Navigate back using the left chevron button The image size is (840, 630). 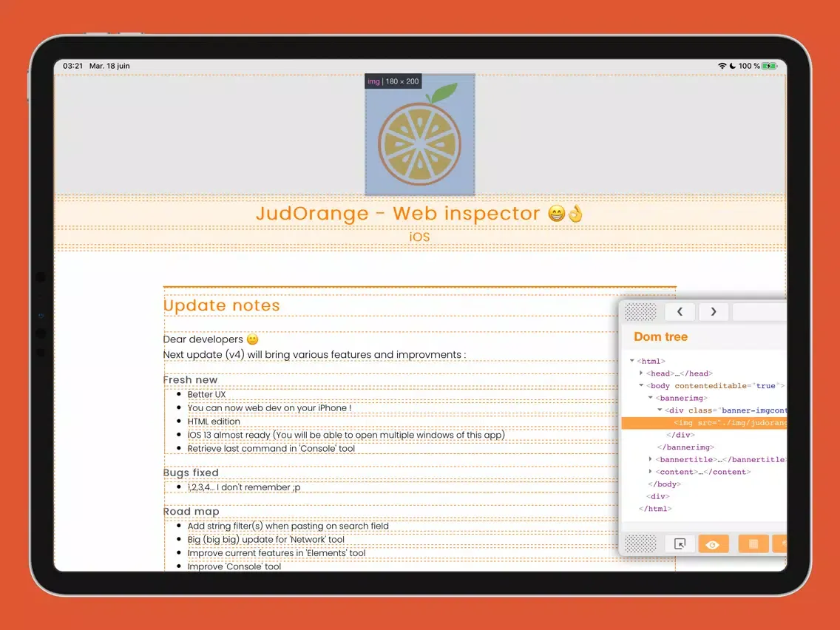pyautogui.click(x=680, y=311)
